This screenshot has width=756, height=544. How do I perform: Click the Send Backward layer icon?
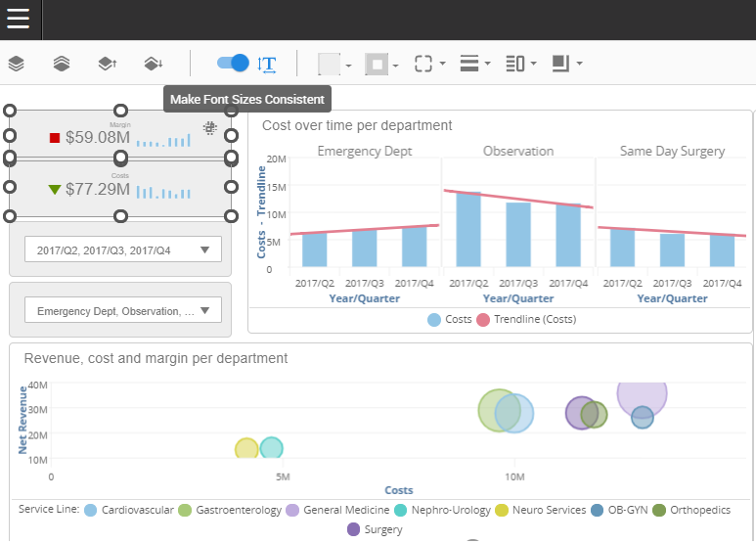click(x=153, y=64)
